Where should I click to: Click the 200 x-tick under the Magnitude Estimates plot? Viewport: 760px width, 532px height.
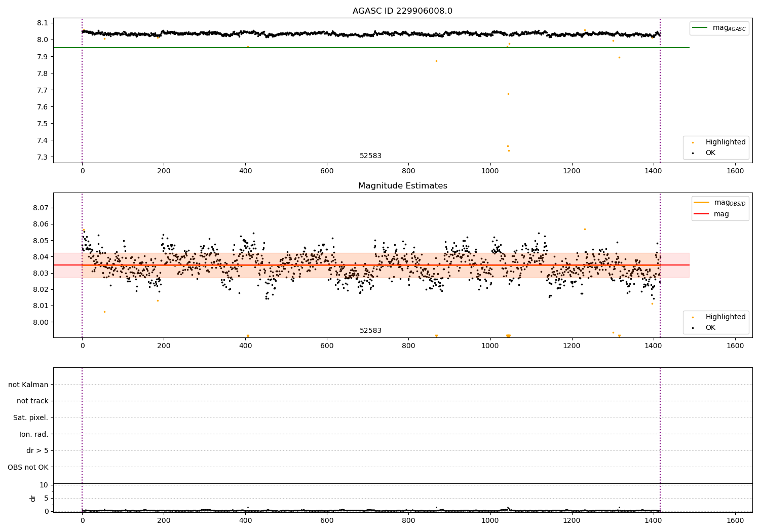pyautogui.click(x=164, y=346)
